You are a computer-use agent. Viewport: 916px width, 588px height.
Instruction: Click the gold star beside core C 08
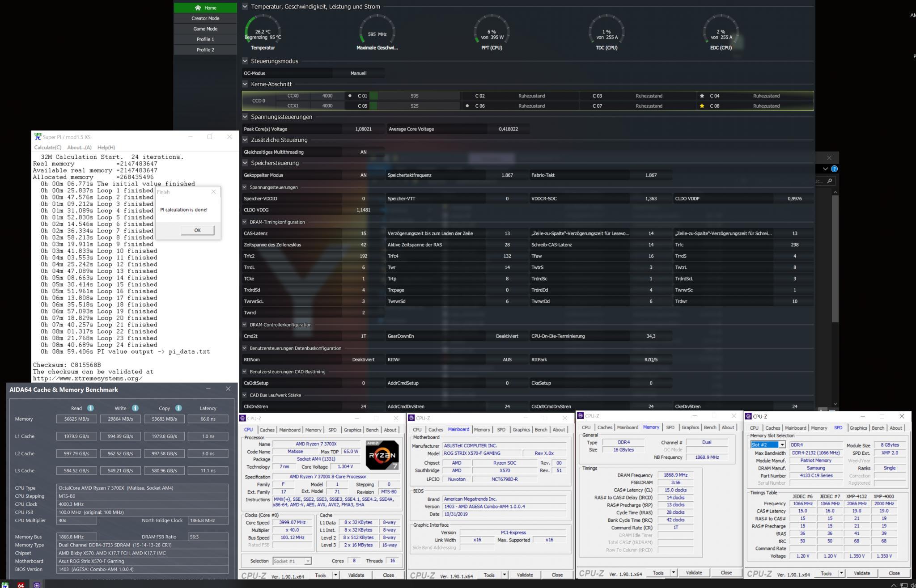coord(702,106)
